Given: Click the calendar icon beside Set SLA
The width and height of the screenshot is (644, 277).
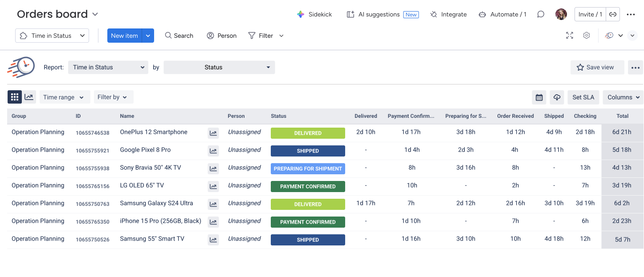Looking at the screenshot, I should [539, 97].
